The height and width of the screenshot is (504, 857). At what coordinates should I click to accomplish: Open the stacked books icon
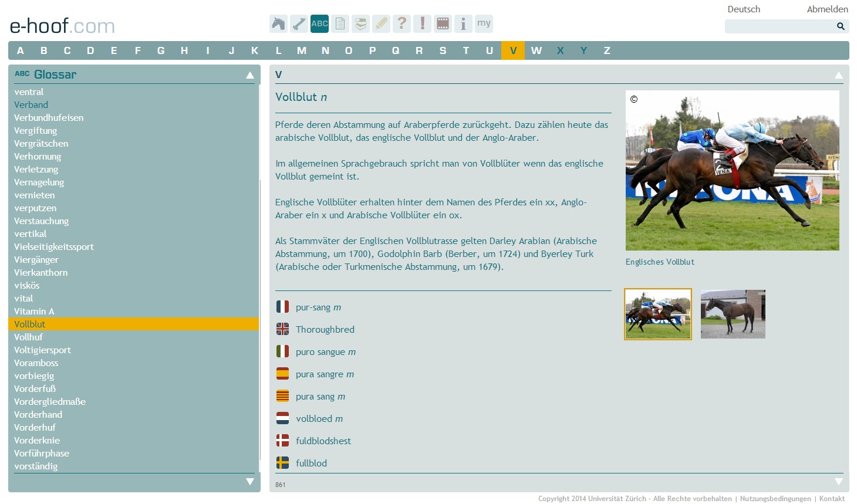tap(360, 23)
